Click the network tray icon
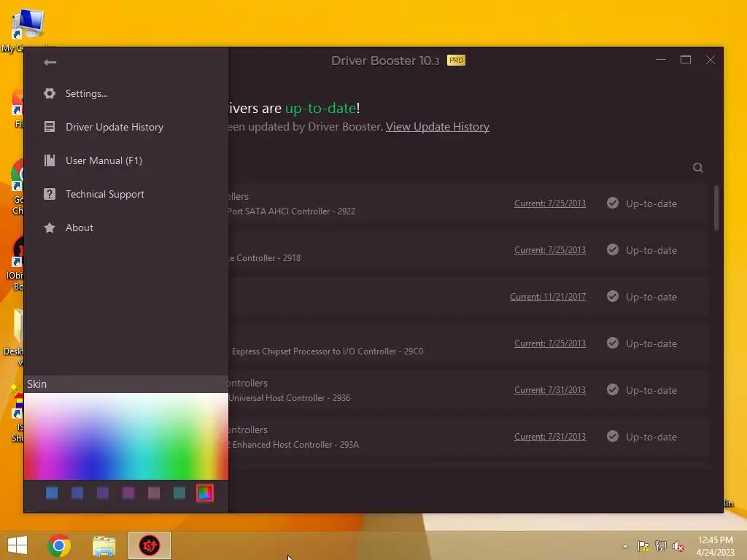 pyautogui.click(x=660, y=546)
